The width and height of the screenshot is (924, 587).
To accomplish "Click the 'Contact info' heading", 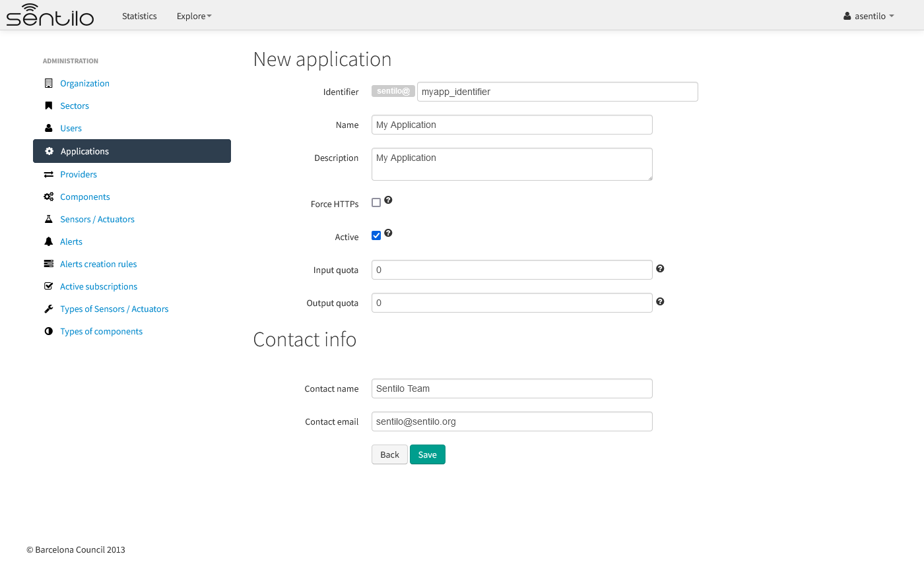I will [305, 339].
